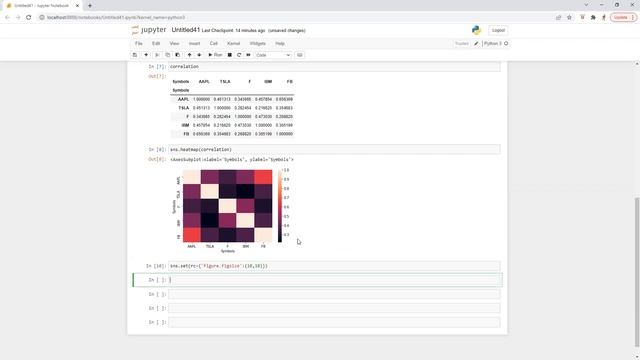Close the Untitled41 browser tab
This screenshot has height=360, width=640.
pos(77,6)
